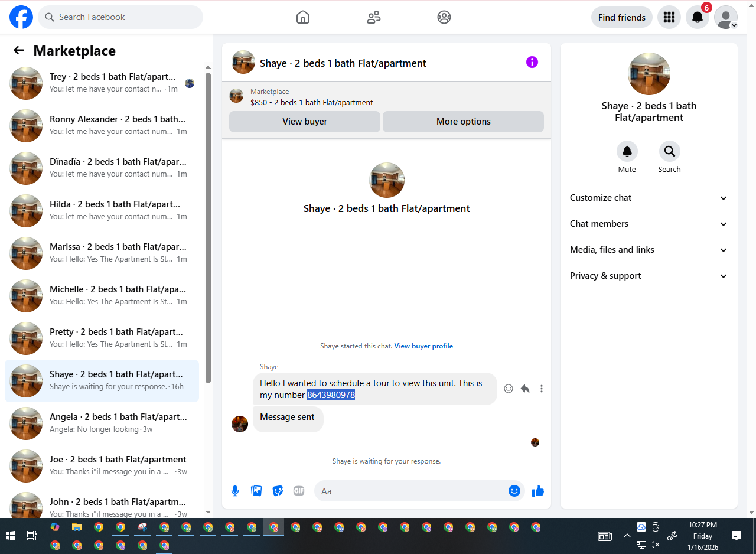This screenshot has width=756, height=554.
Task: Focus the Search Facebook field
Action: pyautogui.click(x=120, y=17)
